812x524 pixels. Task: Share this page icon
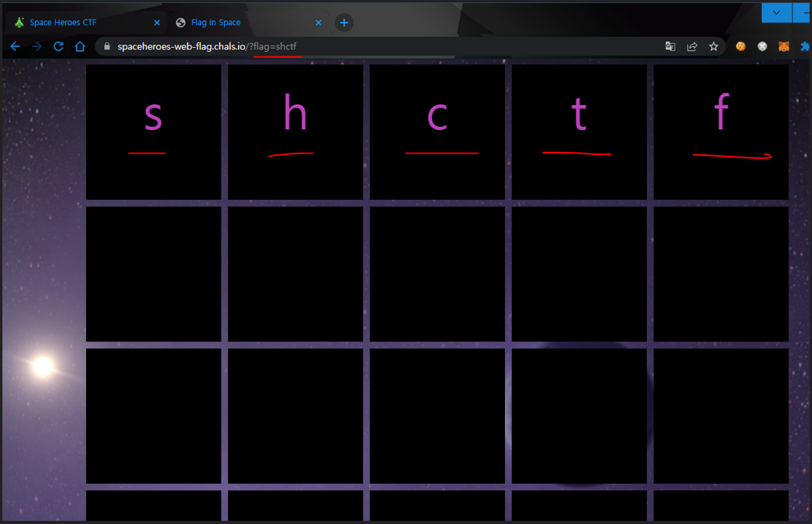tap(692, 46)
